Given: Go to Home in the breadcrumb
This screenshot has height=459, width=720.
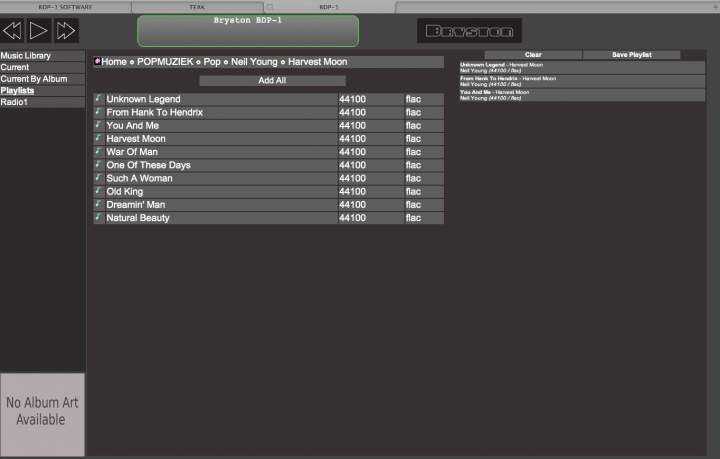Looking at the screenshot, I should coord(114,62).
